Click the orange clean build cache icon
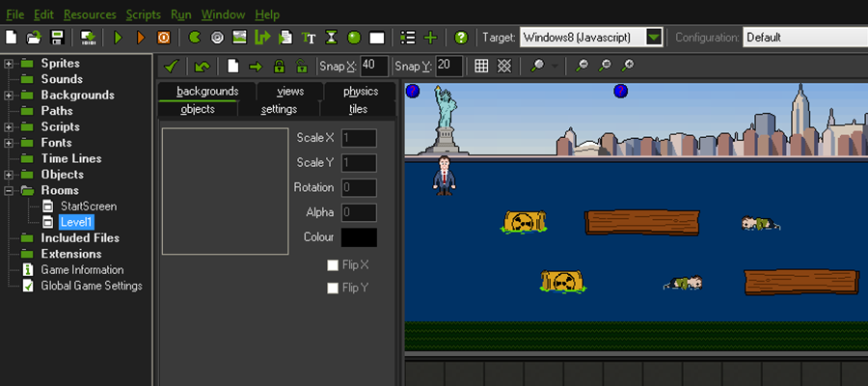The width and height of the screenshot is (868, 386). tap(164, 38)
